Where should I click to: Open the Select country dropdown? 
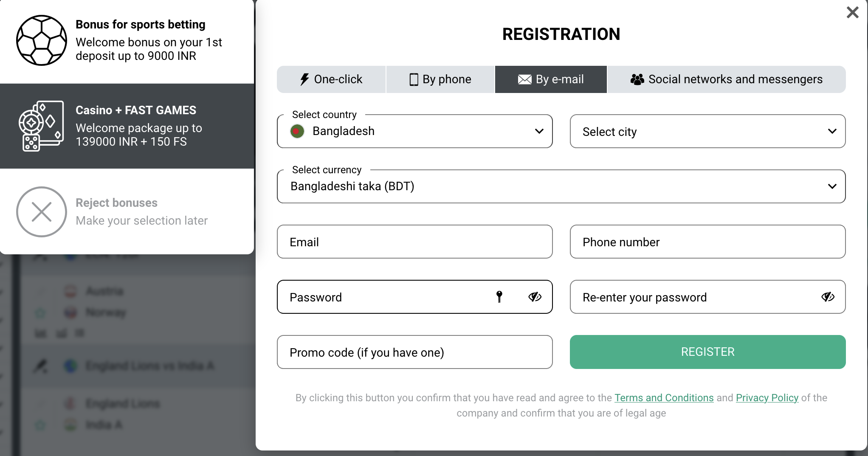pos(414,131)
